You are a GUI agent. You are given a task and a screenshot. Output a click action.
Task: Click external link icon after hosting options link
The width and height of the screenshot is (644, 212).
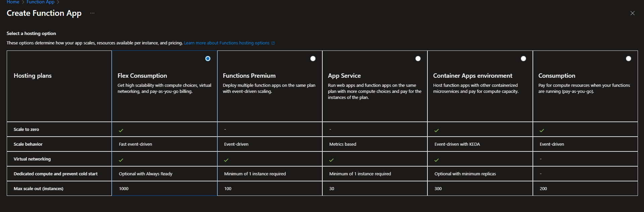tap(273, 43)
